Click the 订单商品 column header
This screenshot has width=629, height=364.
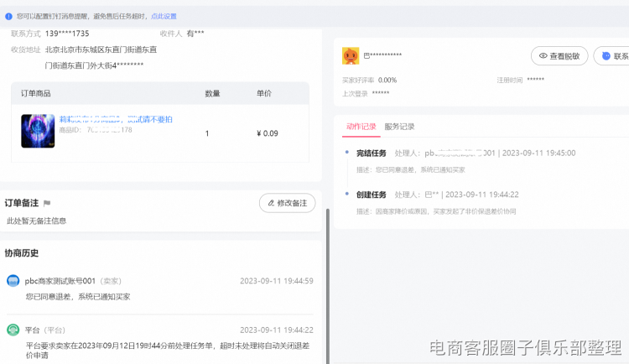pyautogui.click(x=36, y=93)
